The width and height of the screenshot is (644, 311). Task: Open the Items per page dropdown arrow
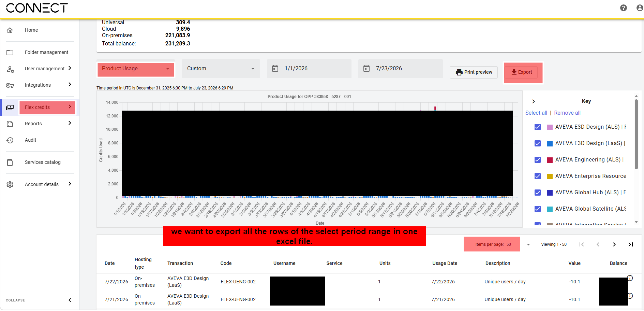pos(528,244)
